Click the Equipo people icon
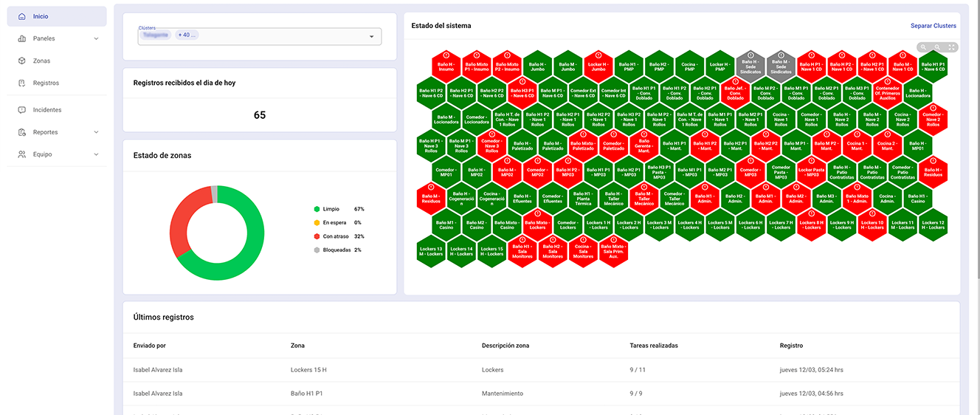The width and height of the screenshot is (980, 415). (21, 154)
